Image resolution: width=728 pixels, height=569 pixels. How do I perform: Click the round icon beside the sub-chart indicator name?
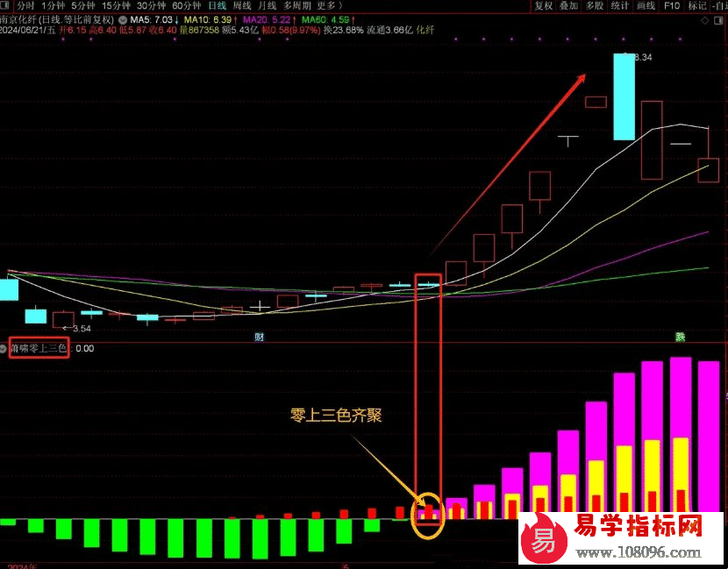pos(4,348)
